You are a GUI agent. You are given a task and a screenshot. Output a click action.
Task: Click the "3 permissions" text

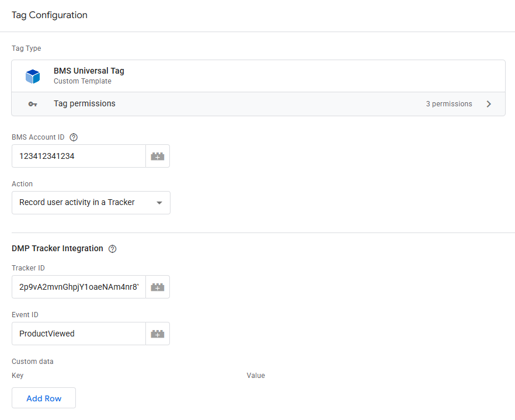point(448,104)
